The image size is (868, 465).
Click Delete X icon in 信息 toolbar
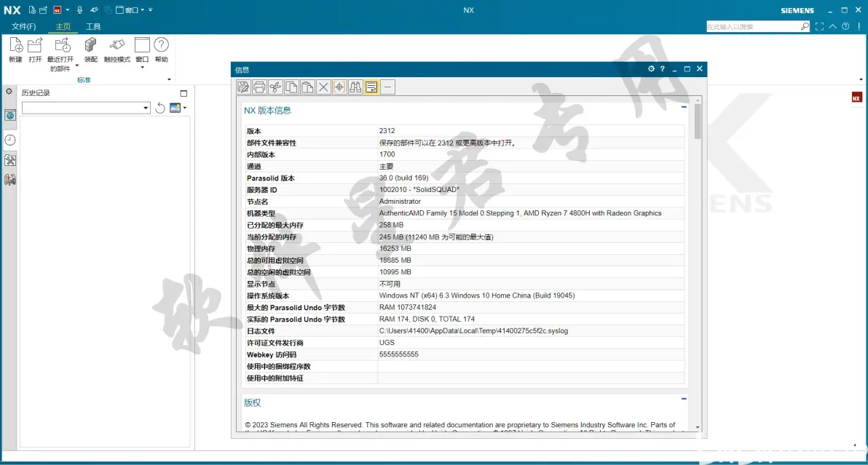point(323,87)
